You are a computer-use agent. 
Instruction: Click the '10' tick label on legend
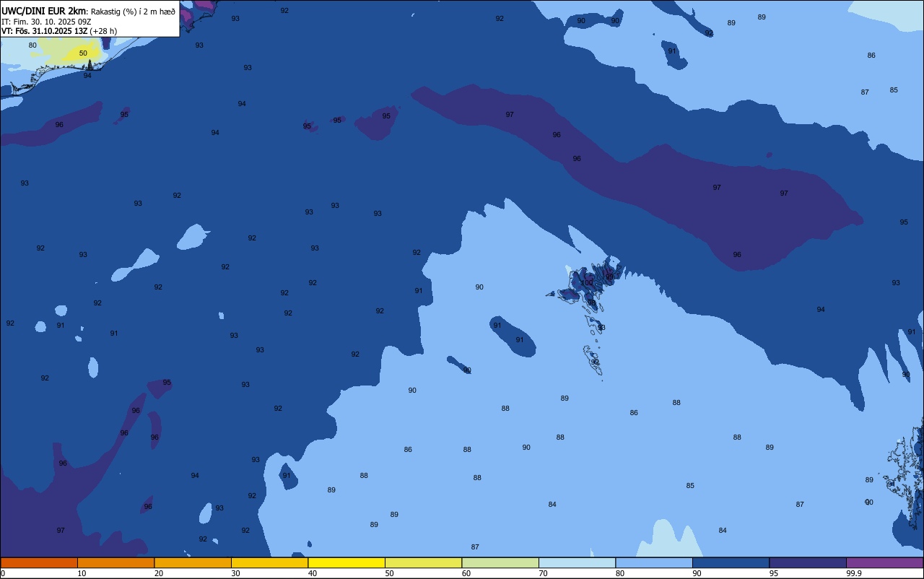(x=82, y=573)
